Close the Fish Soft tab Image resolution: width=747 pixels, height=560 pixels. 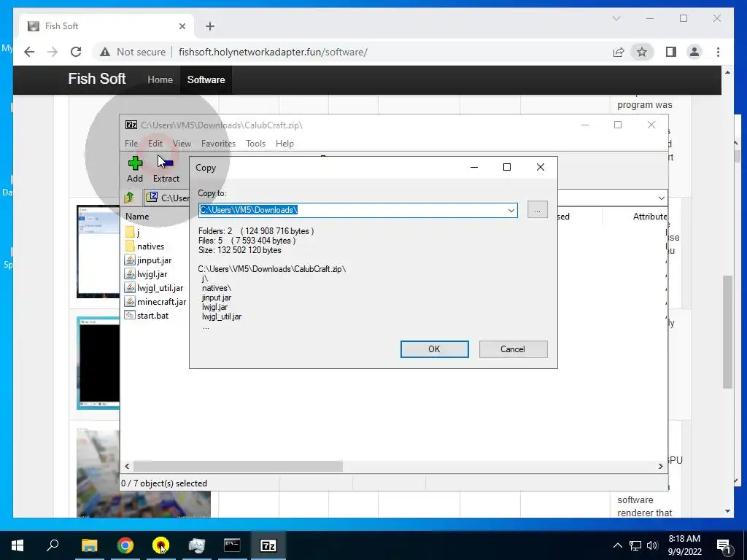click(182, 26)
